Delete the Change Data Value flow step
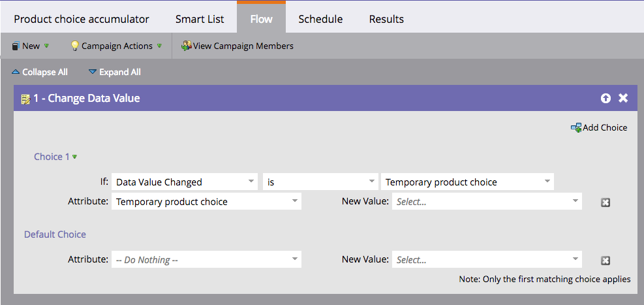The image size is (644, 305). (x=623, y=98)
